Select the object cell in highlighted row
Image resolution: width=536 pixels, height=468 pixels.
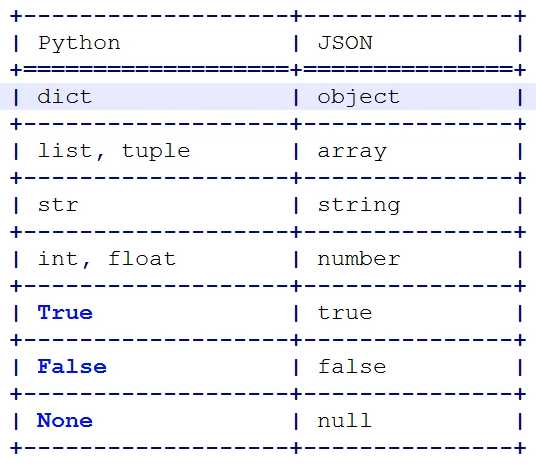(x=359, y=98)
